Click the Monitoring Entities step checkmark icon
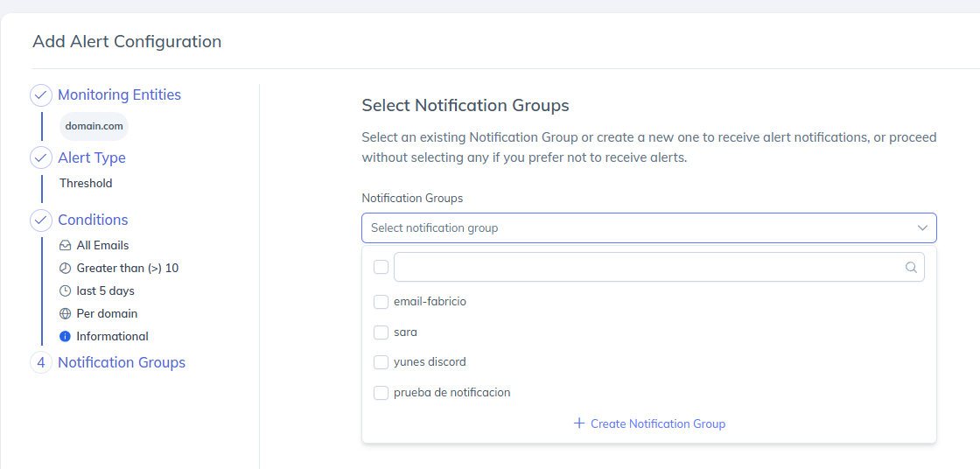The width and height of the screenshot is (980, 469). 41,94
